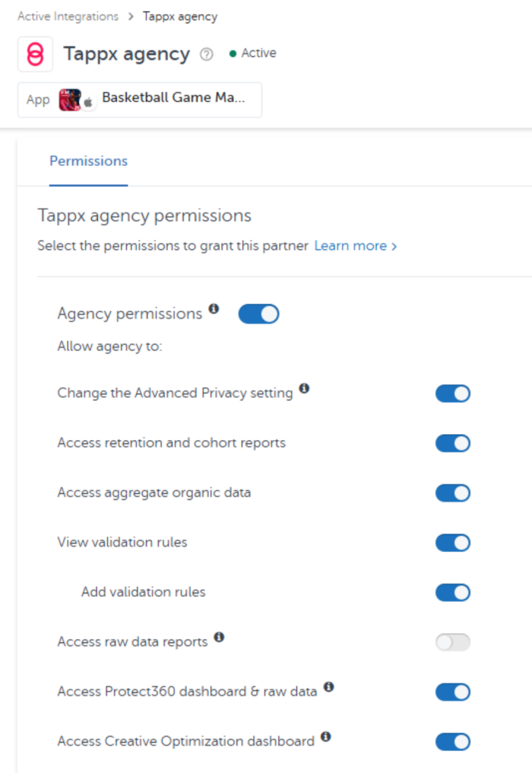Click the 'Agency permissions' label
Screen dimensions: 532x773
click(x=130, y=314)
